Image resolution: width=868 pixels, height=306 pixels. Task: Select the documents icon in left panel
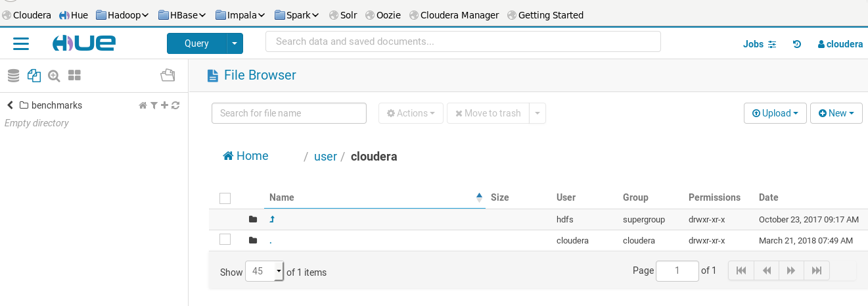tap(34, 76)
